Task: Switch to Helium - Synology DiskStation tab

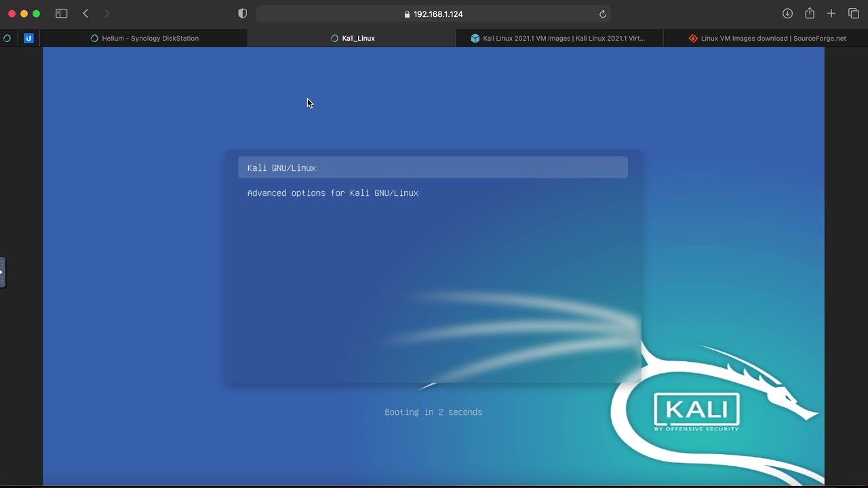Action: pos(144,39)
